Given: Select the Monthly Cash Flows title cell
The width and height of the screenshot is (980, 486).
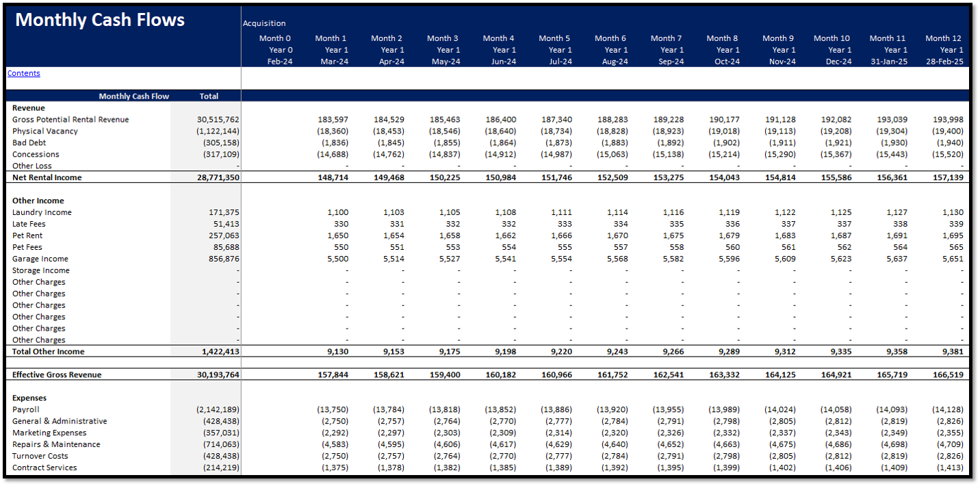Looking at the screenshot, I should click(x=100, y=20).
